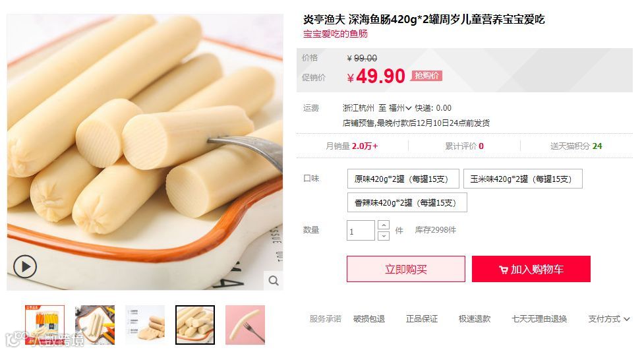Click 七天无理由退换 service promise
This screenshot has height=352, width=644.
[x=539, y=319]
